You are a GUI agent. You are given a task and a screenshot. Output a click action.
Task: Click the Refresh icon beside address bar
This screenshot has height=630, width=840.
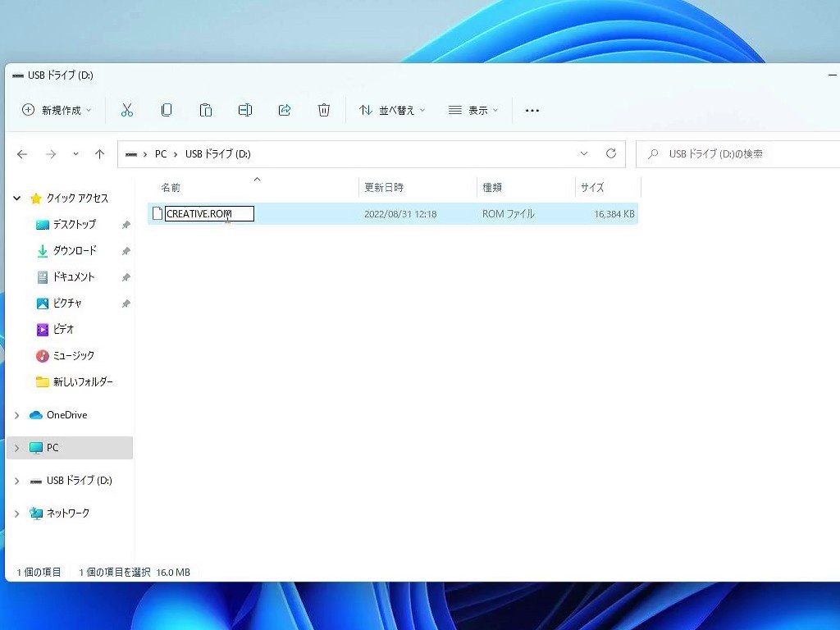point(610,153)
